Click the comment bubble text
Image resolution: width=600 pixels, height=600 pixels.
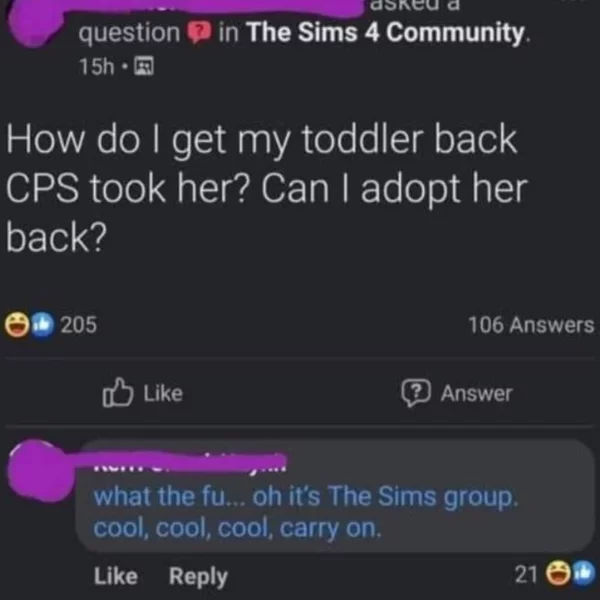click(305, 512)
